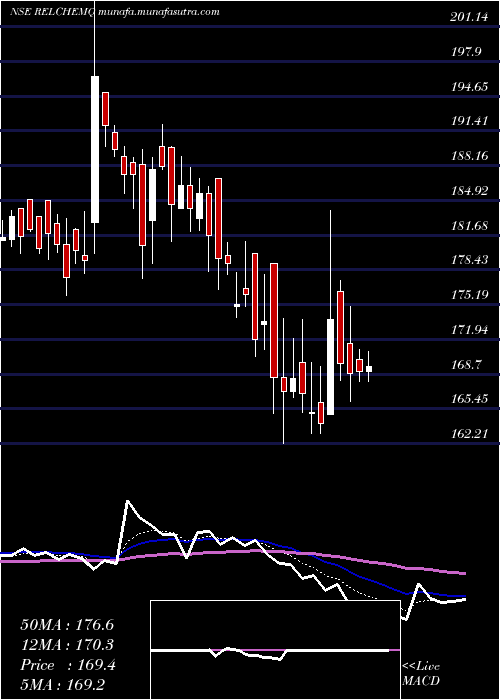Click the 5MA : 169.2 reading
The width and height of the screenshot is (500, 700).
pyautogui.click(x=62, y=685)
